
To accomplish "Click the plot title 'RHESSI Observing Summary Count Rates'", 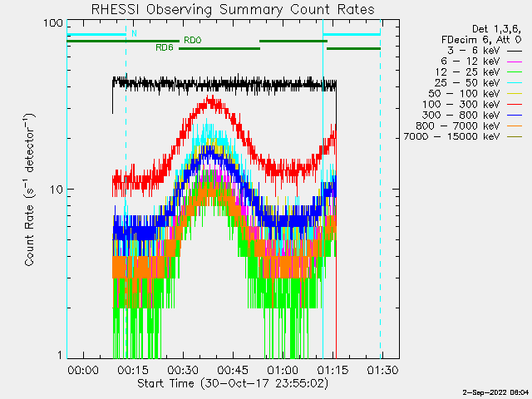I will [233, 9].
